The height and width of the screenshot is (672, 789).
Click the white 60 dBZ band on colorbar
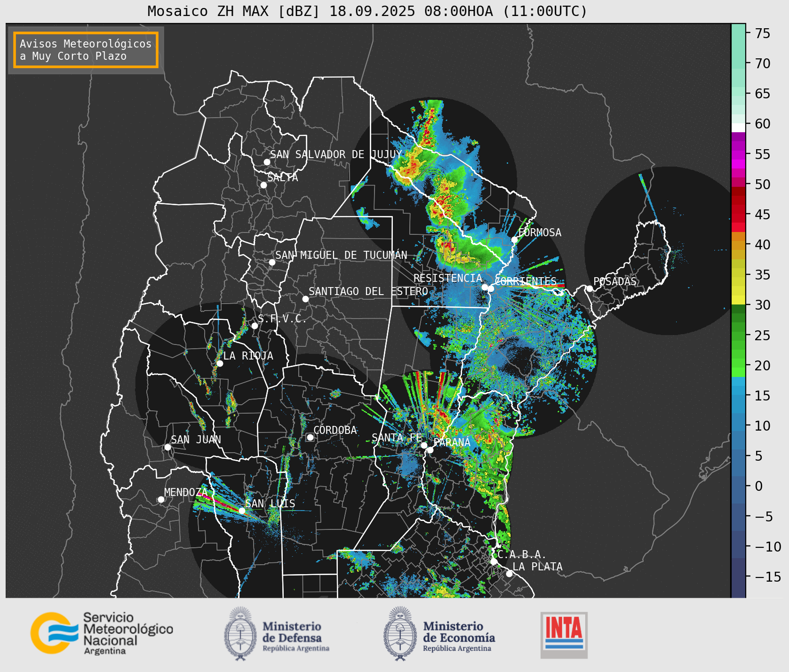738,128
